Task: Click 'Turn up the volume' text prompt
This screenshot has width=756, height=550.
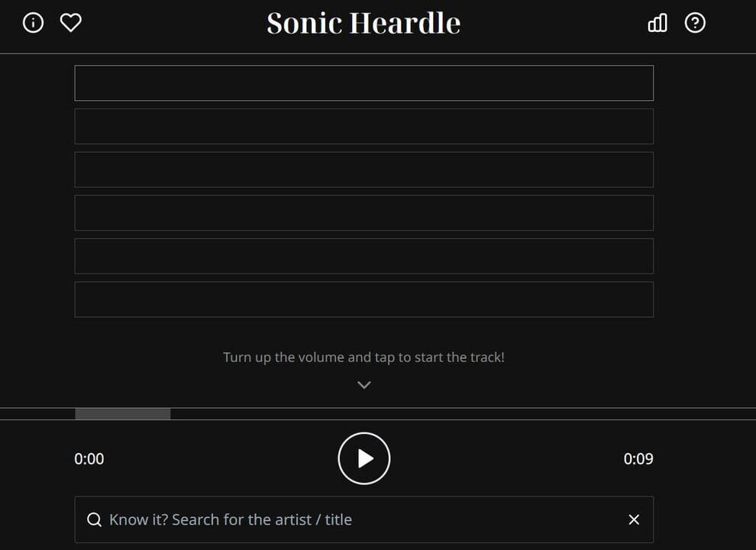Action: [363, 357]
